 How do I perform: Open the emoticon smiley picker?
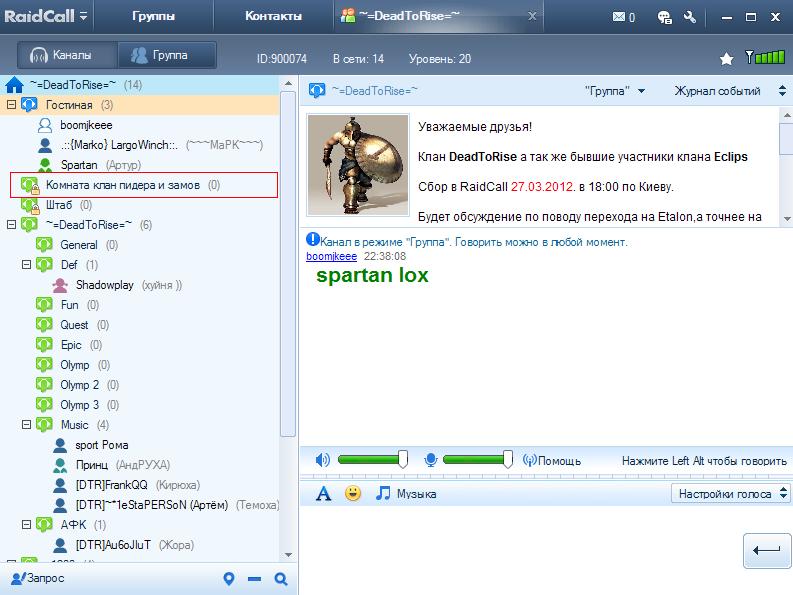(353, 493)
